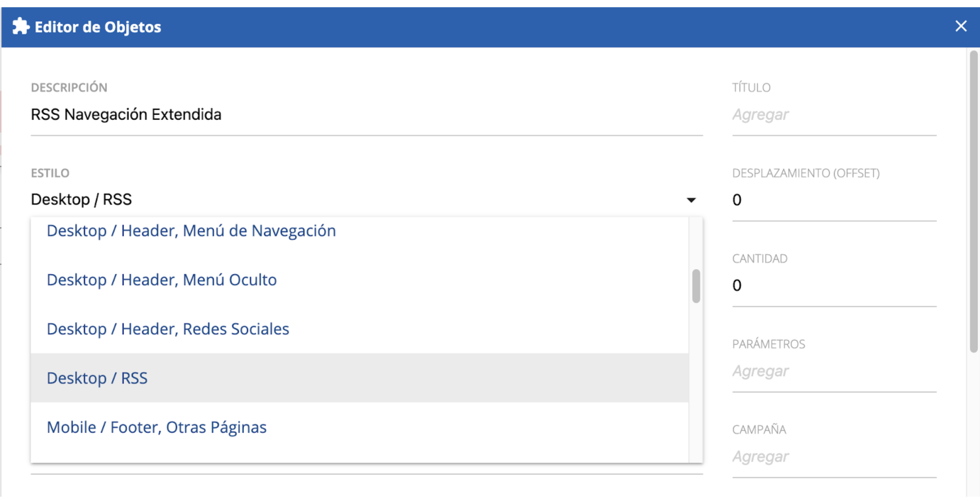Choose Mobile / Footer, Otras Páginas style
The width and height of the screenshot is (980, 501).
(x=360, y=427)
